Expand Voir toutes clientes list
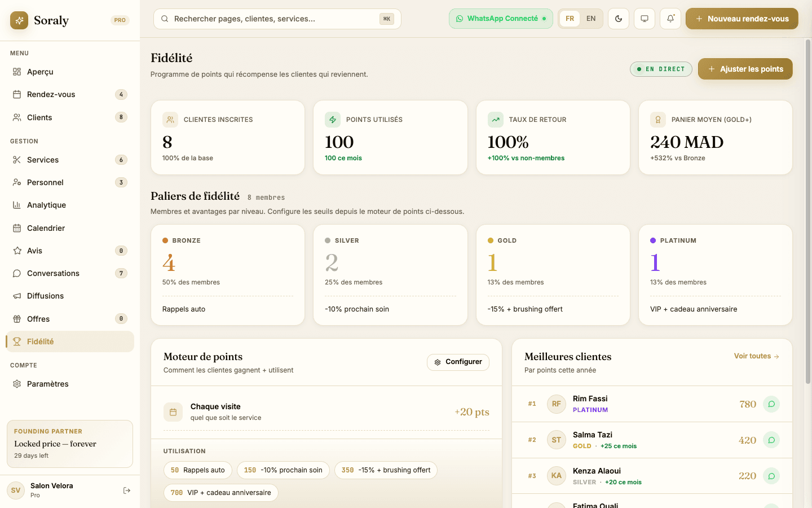Image resolution: width=812 pixels, height=508 pixels. (x=756, y=356)
